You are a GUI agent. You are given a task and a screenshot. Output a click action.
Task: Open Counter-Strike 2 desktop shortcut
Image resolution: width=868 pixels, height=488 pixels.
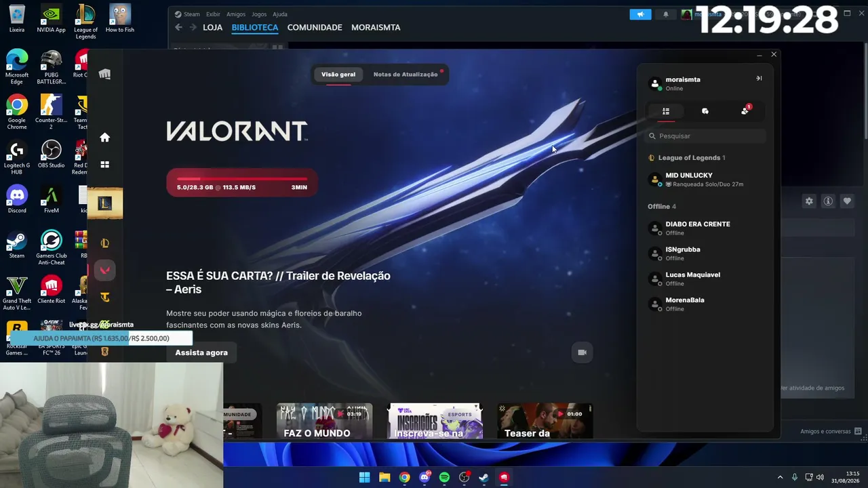click(51, 113)
